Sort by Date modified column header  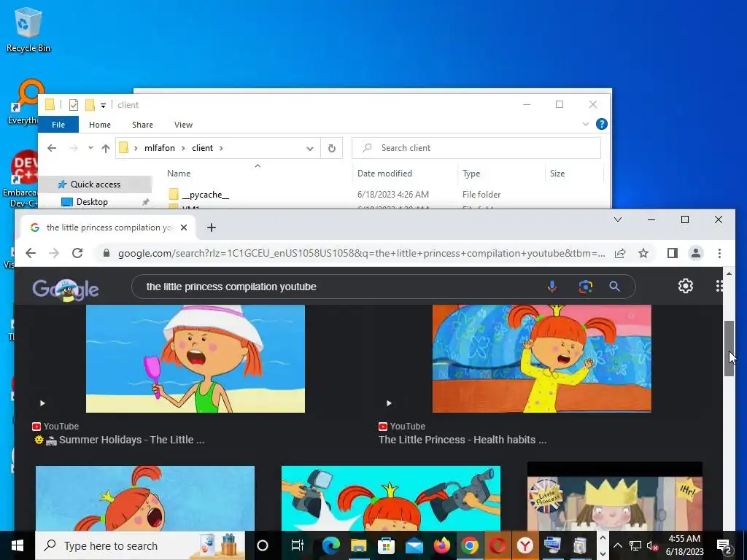point(384,174)
